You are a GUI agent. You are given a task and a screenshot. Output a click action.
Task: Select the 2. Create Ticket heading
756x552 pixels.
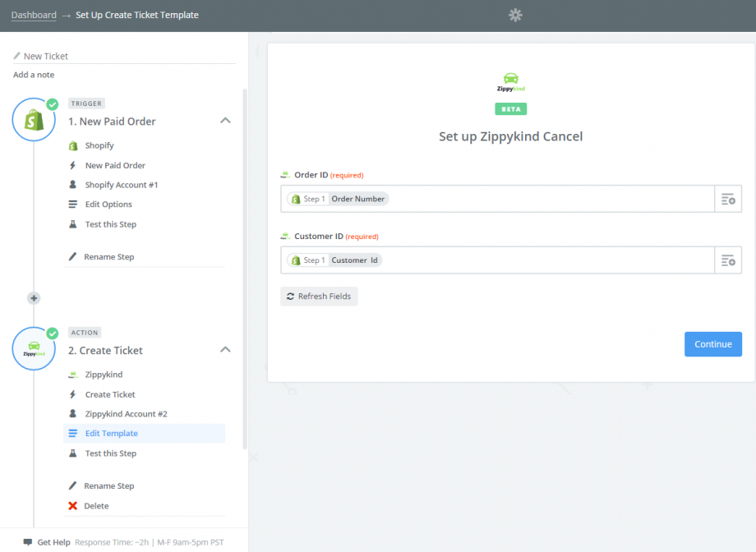click(105, 351)
